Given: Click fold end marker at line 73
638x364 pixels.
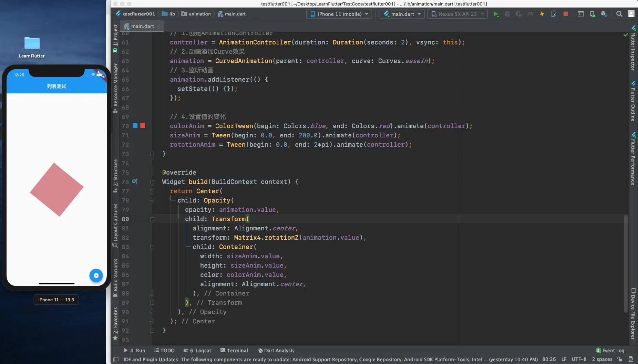Looking at the screenshot, I should click(x=152, y=154).
